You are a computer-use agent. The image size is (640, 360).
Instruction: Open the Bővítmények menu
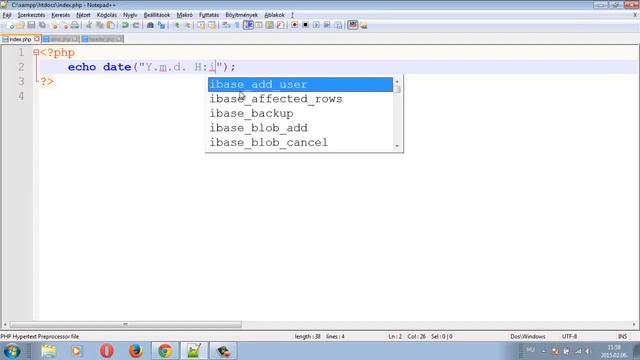pyautogui.click(x=242, y=15)
